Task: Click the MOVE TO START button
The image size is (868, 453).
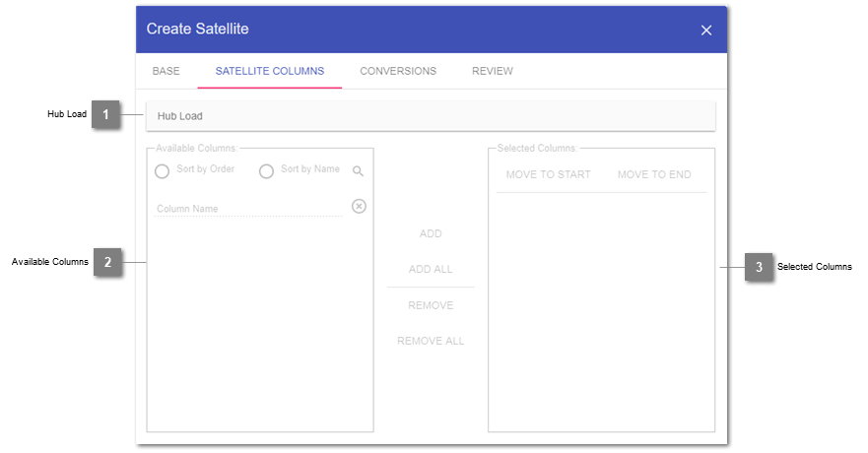Action: tap(548, 175)
